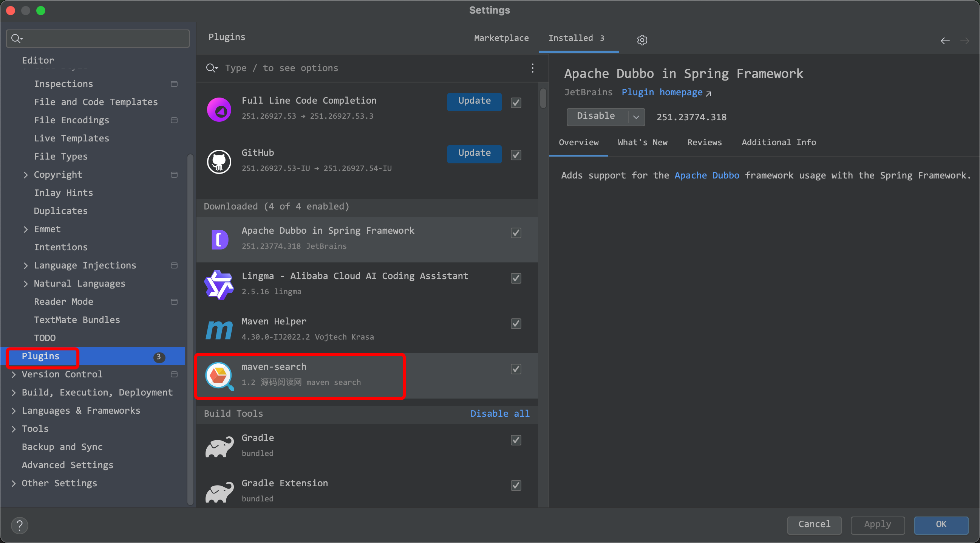Viewport: 980px width, 543px height.
Task: Toggle the Gradle plugin checkbox
Action: click(x=515, y=440)
